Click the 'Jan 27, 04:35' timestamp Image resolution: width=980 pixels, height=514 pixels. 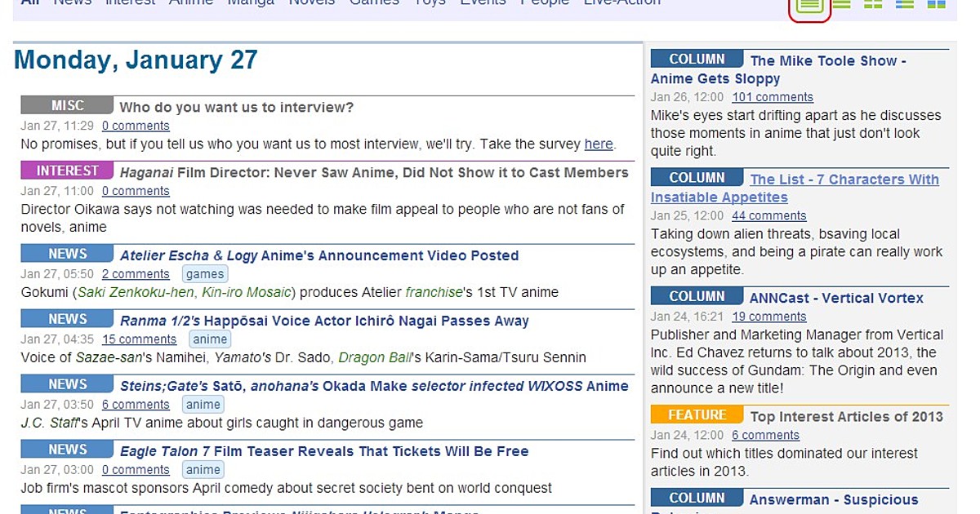(x=57, y=339)
